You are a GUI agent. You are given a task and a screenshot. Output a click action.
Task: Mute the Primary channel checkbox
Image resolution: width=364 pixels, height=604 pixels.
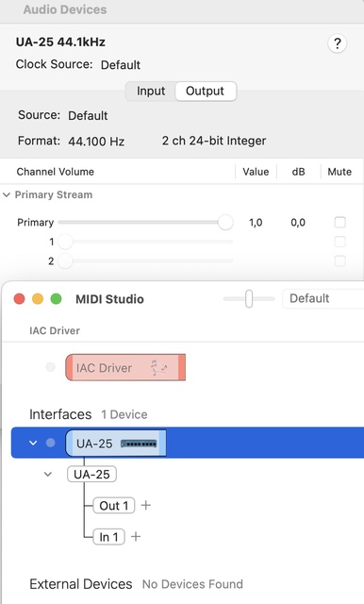pyautogui.click(x=339, y=223)
